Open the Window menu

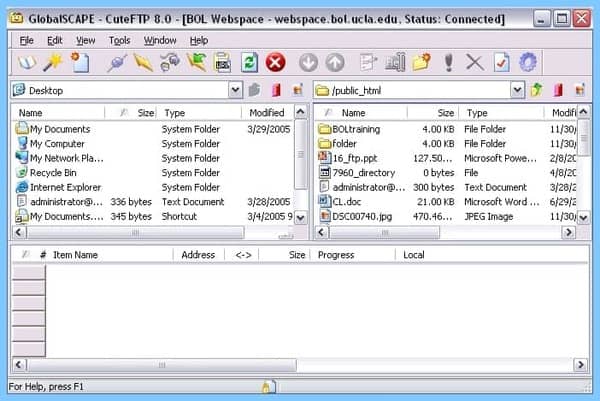coord(160,40)
